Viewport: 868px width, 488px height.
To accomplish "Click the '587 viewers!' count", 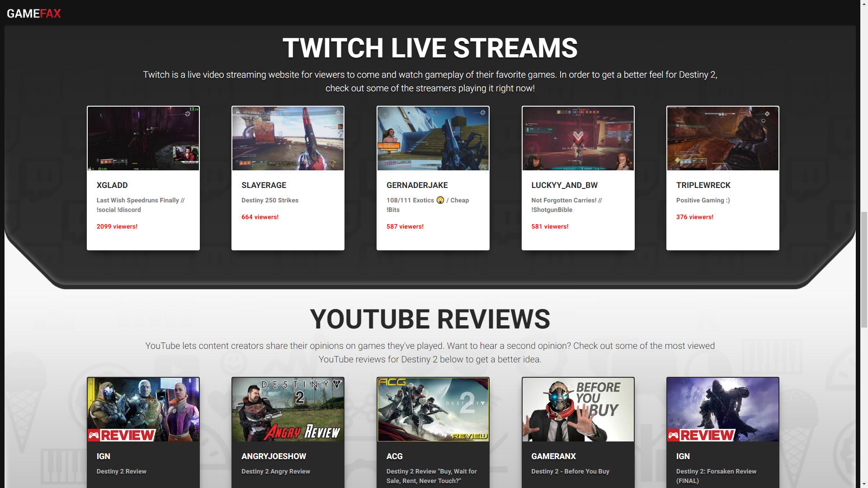I will [405, 226].
